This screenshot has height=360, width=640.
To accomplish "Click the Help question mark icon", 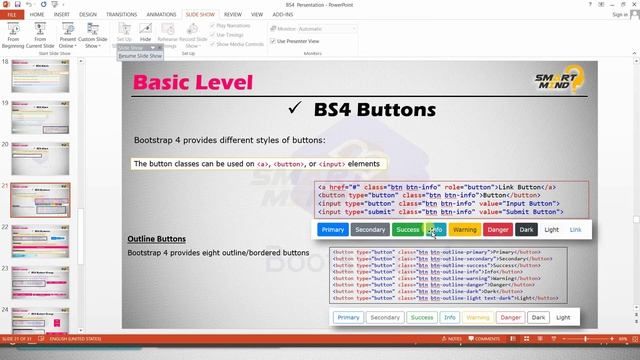I will point(590,4).
